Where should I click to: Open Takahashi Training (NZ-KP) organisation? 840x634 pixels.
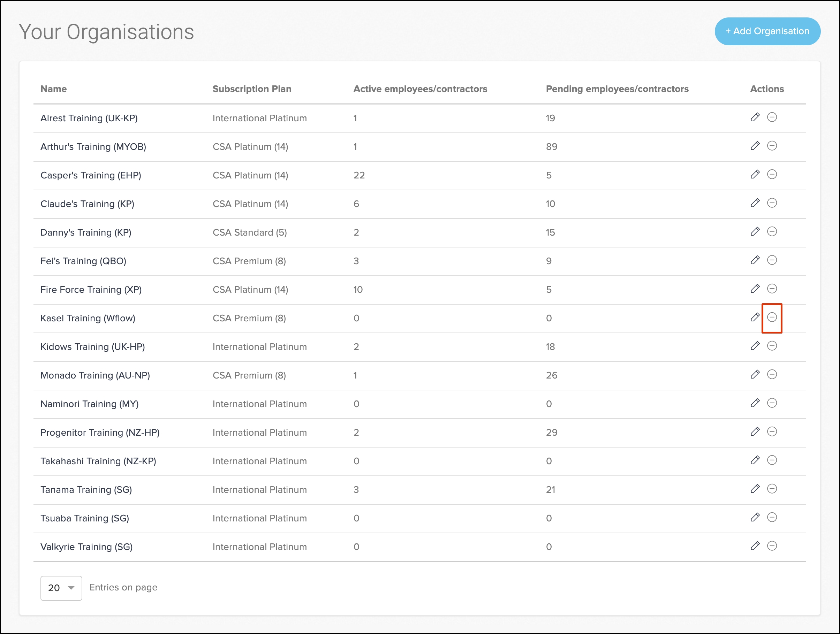[x=98, y=461]
